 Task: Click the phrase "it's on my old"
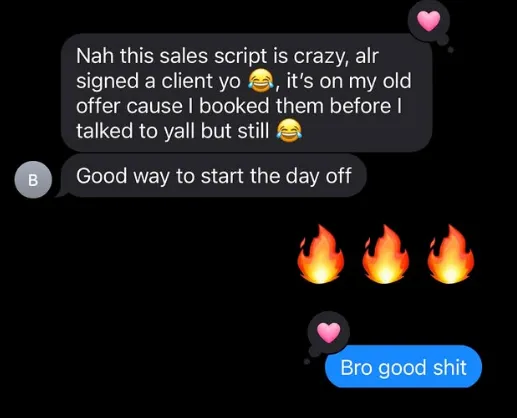(349, 81)
